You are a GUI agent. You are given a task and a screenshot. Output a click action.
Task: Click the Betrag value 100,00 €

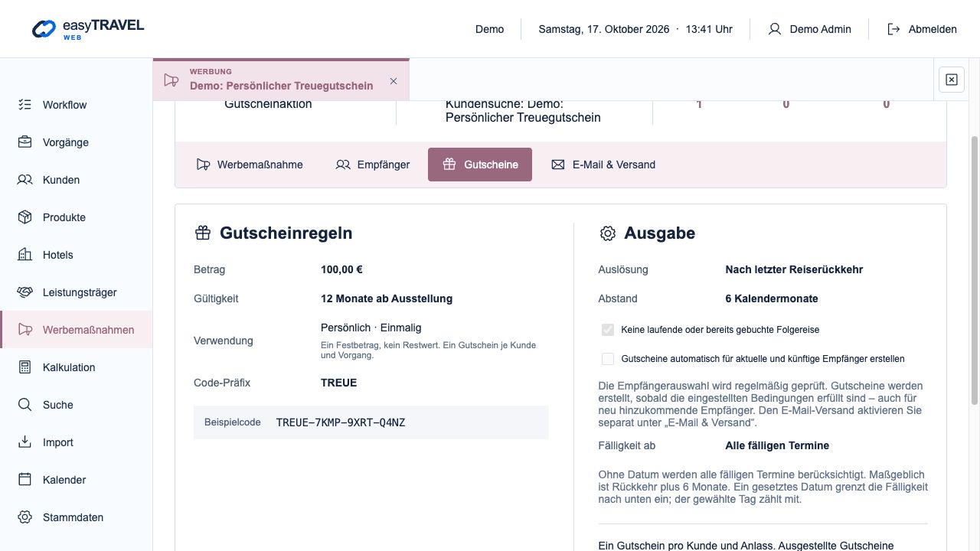pos(341,269)
